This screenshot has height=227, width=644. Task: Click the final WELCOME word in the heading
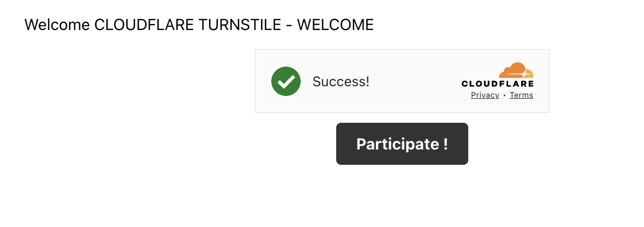[336, 25]
